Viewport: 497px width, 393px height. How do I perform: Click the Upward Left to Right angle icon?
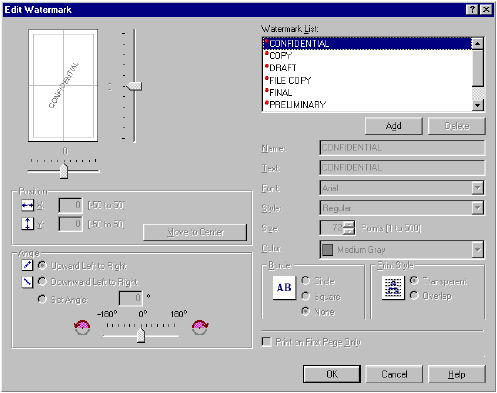pos(27,265)
